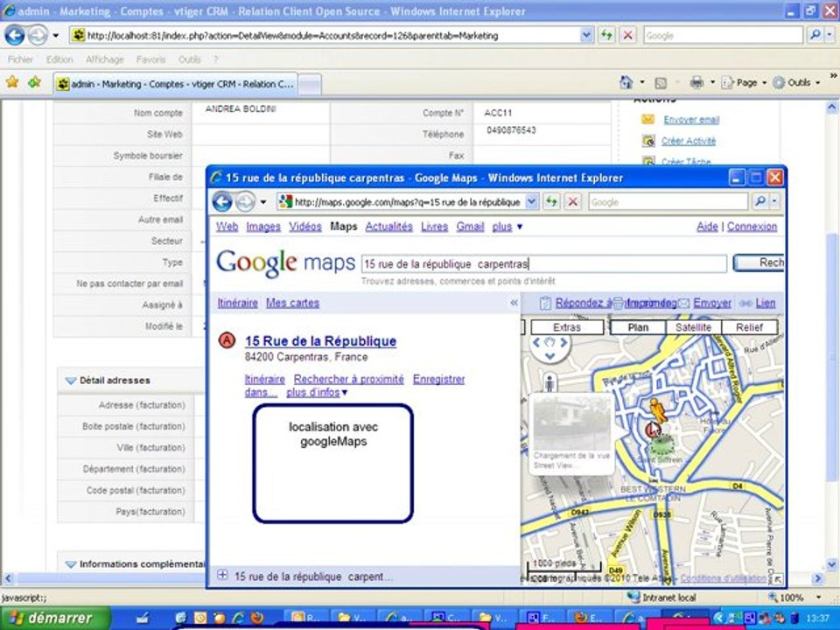840x630 pixels.
Task: Select the Plan map view
Action: click(638, 327)
